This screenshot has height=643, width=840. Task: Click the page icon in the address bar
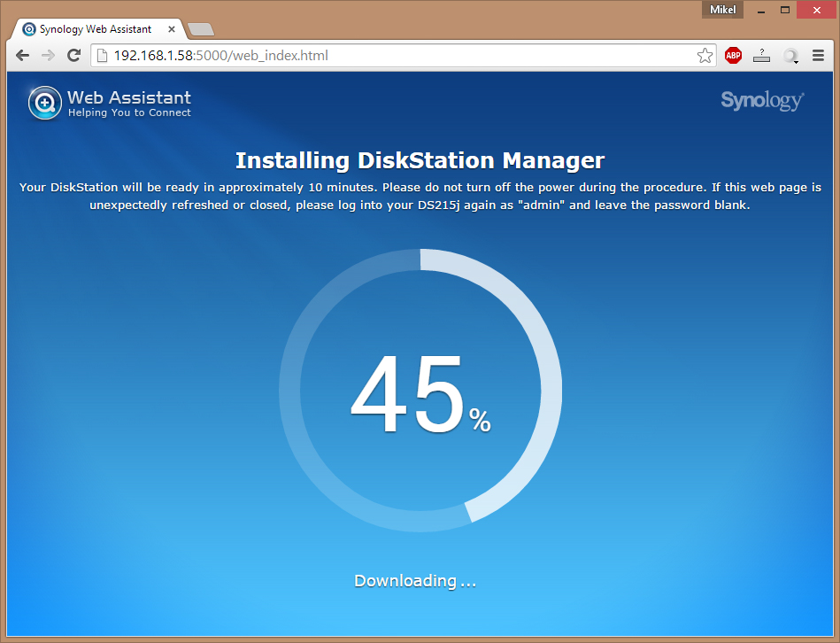pos(103,55)
